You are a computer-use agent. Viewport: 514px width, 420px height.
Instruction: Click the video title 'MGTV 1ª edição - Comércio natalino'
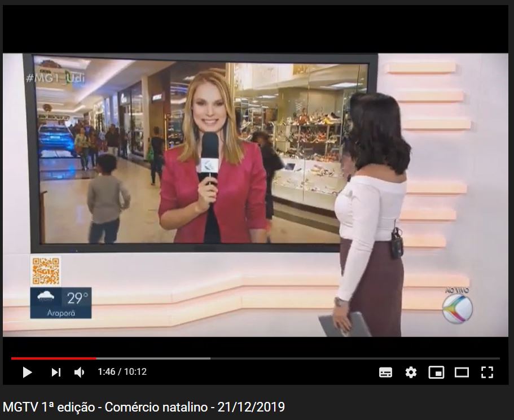coord(144,406)
